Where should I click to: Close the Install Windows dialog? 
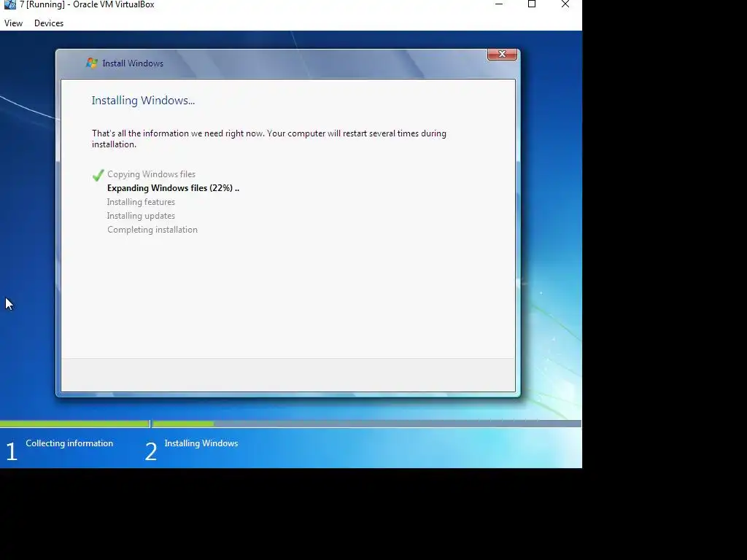[x=502, y=54]
